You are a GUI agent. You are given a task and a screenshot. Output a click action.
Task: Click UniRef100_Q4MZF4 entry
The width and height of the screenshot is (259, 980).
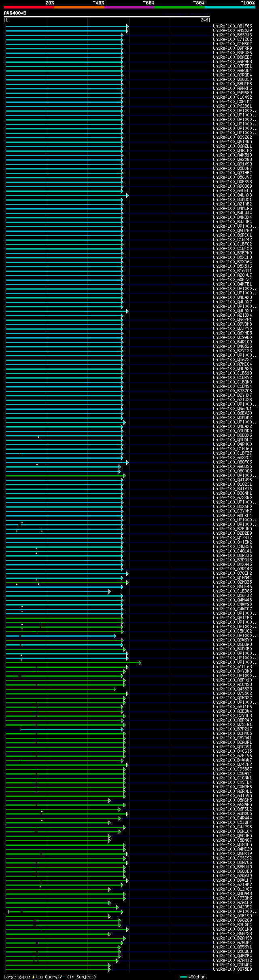pos(232,956)
